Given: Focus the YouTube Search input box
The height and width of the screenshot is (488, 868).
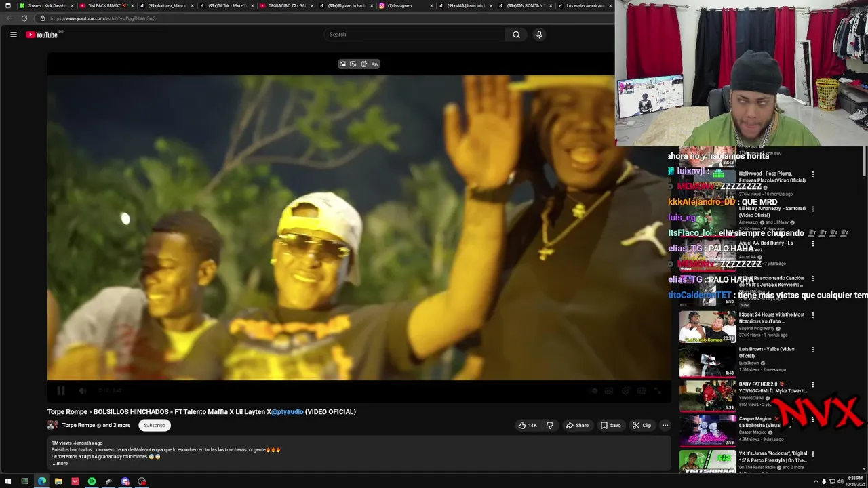Looking at the screenshot, I should (x=414, y=35).
